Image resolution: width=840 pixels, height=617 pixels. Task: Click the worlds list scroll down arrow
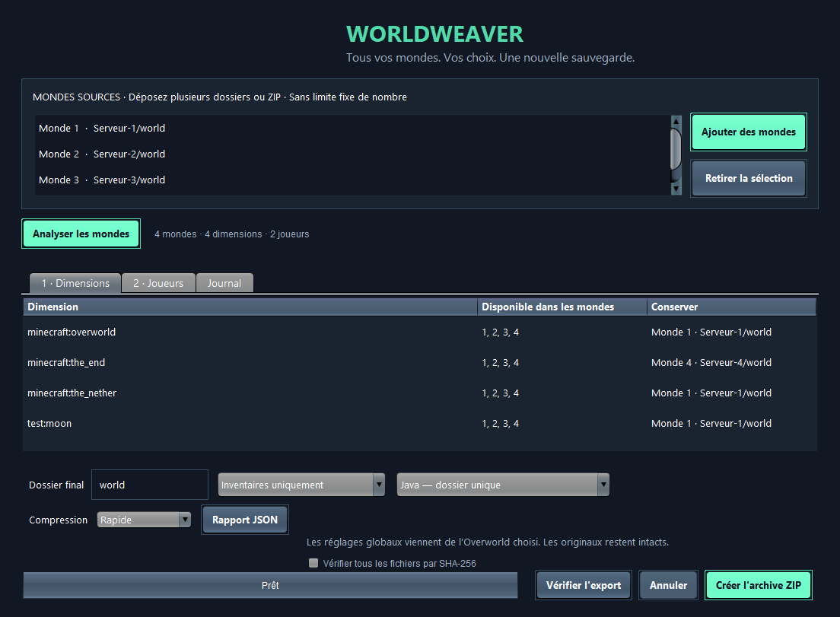[x=676, y=189]
